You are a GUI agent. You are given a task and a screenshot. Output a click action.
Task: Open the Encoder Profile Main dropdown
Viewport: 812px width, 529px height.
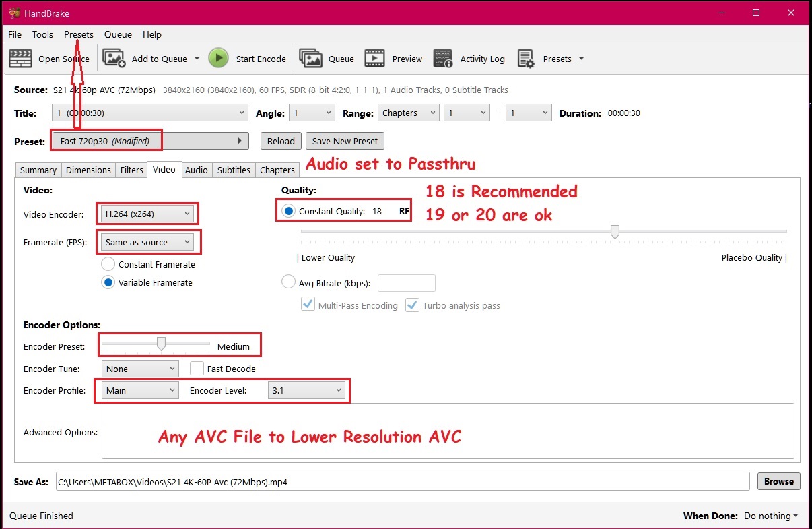(140, 390)
